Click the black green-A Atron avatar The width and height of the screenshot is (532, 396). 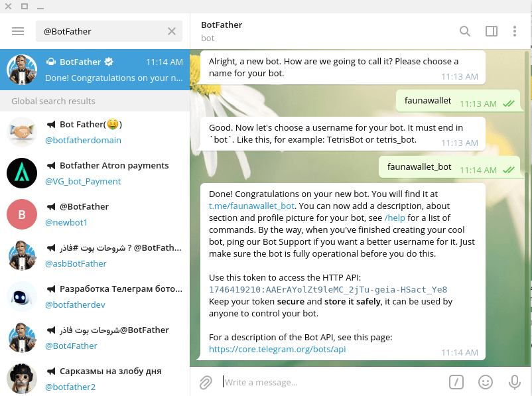tap(22, 173)
